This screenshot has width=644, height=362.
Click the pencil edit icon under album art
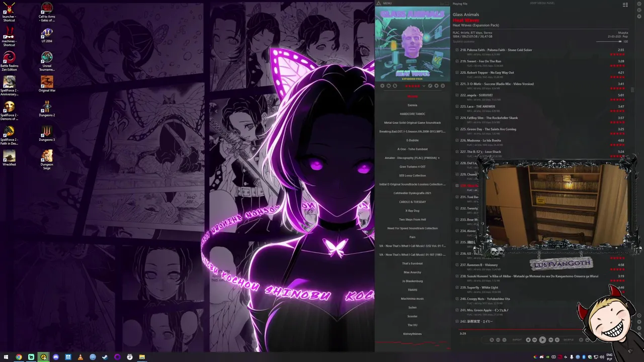430,86
